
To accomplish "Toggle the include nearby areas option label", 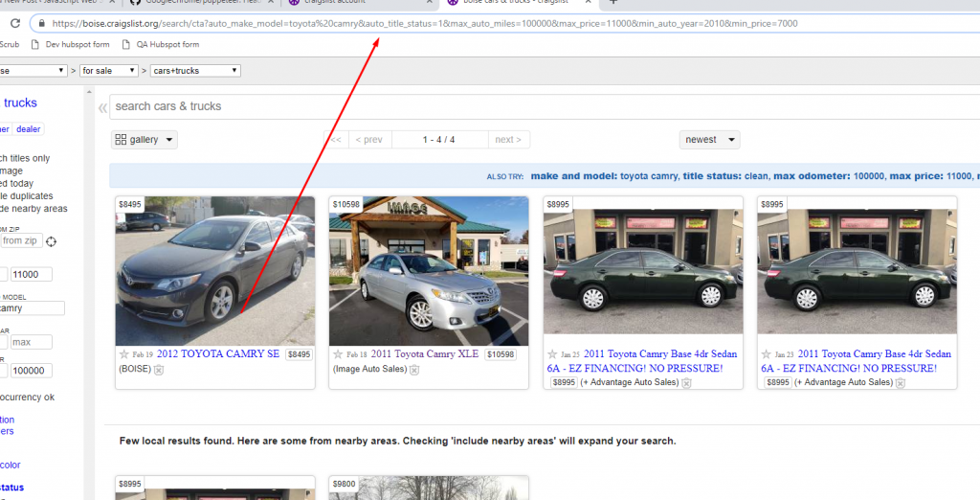I will (33, 209).
